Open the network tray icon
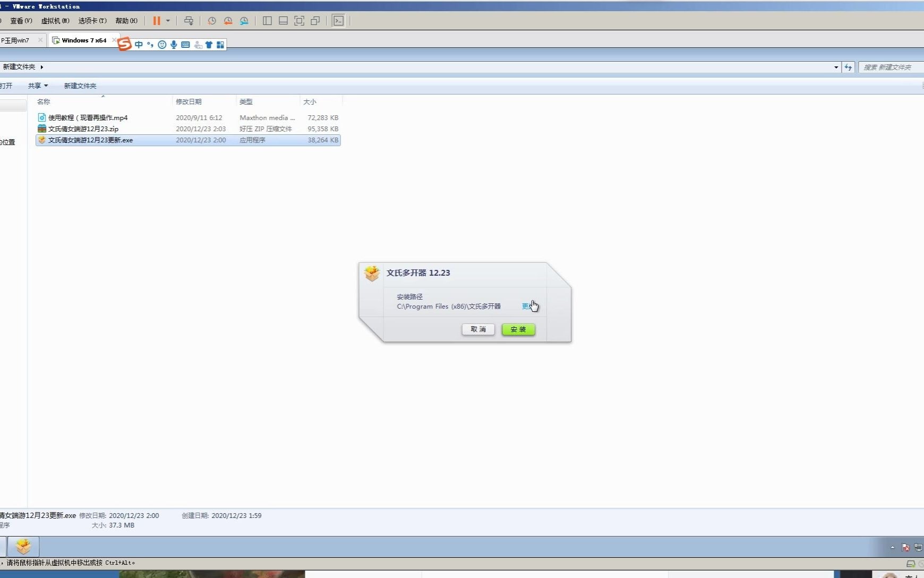Viewport: 924px width, 578px height. coord(918,547)
